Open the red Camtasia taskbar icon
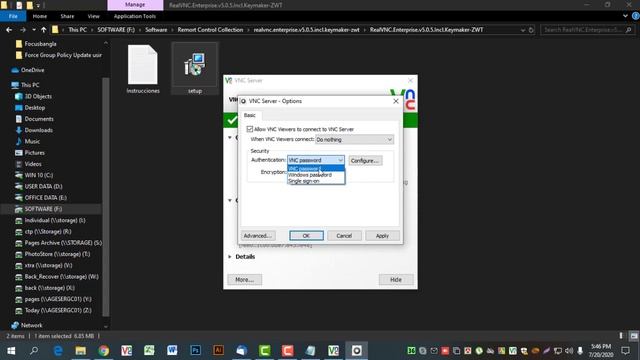Viewport: 640px width, 360px height. coord(287,351)
